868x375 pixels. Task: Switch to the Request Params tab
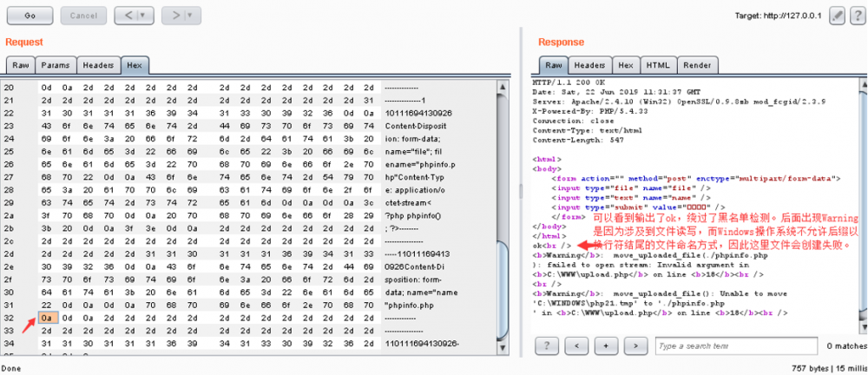pyautogui.click(x=56, y=65)
